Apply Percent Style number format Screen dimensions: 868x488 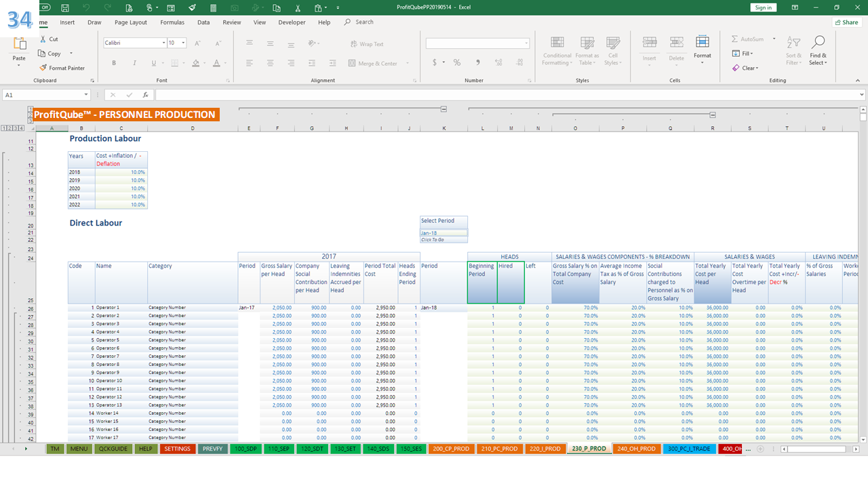coord(457,62)
